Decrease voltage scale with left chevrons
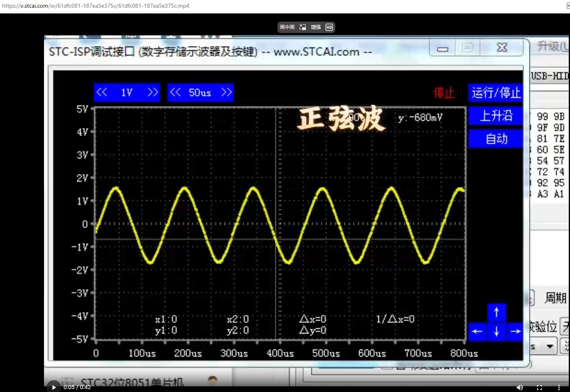 pyautogui.click(x=102, y=92)
